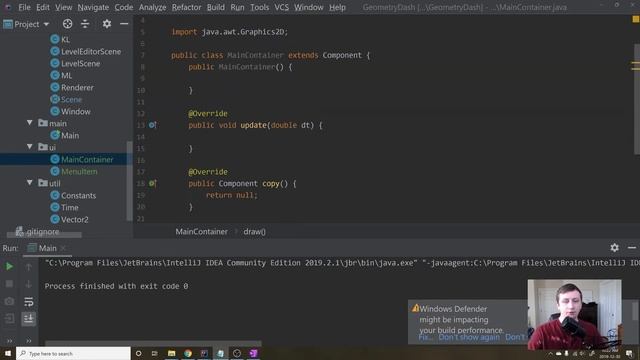
Task: Open Cortana circle on taskbar
Action: (x=138, y=353)
